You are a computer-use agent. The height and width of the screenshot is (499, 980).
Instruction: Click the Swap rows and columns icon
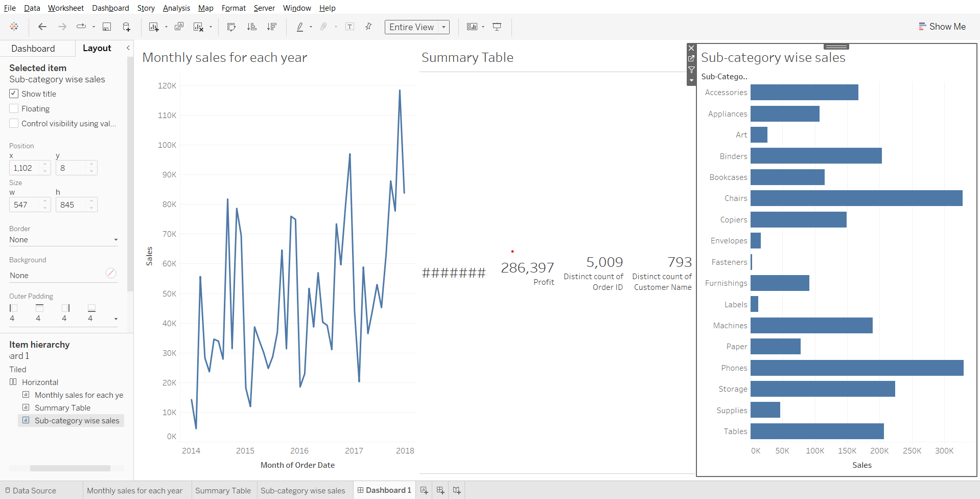pos(231,27)
